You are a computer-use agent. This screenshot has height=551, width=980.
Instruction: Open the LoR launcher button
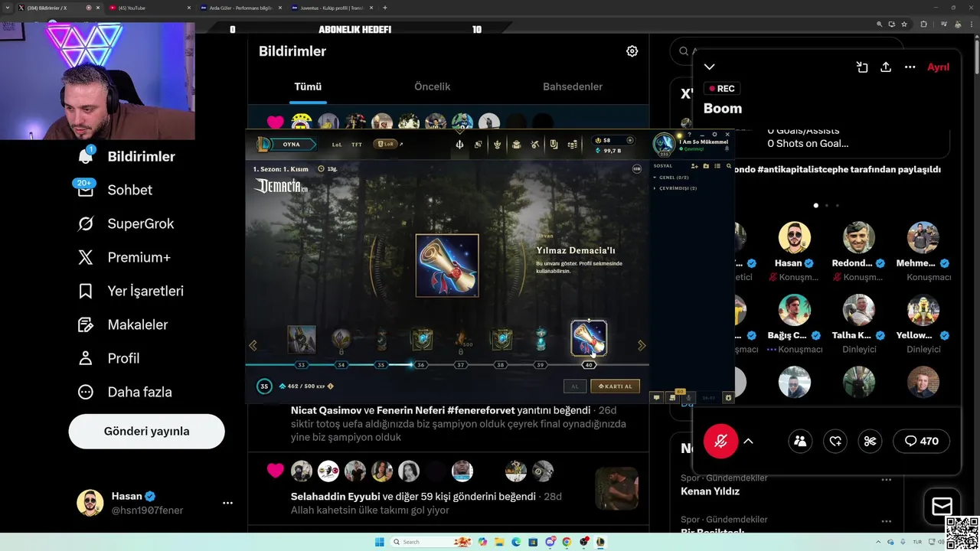(384, 144)
